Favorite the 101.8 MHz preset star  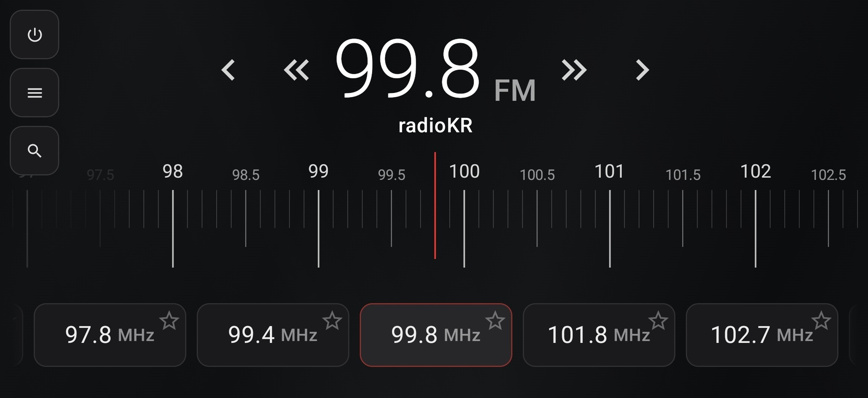point(658,321)
